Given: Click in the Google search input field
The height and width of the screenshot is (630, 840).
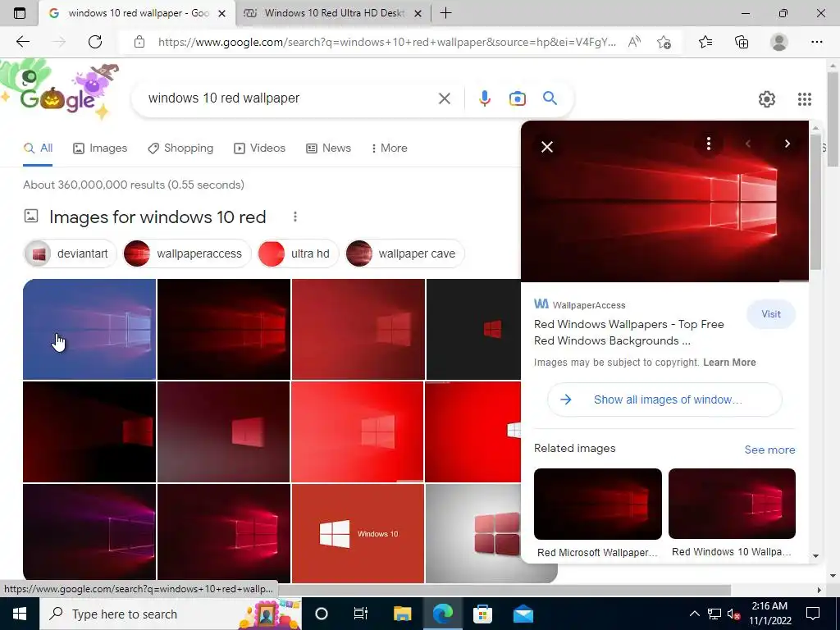Looking at the screenshot, I should (290, 98).
